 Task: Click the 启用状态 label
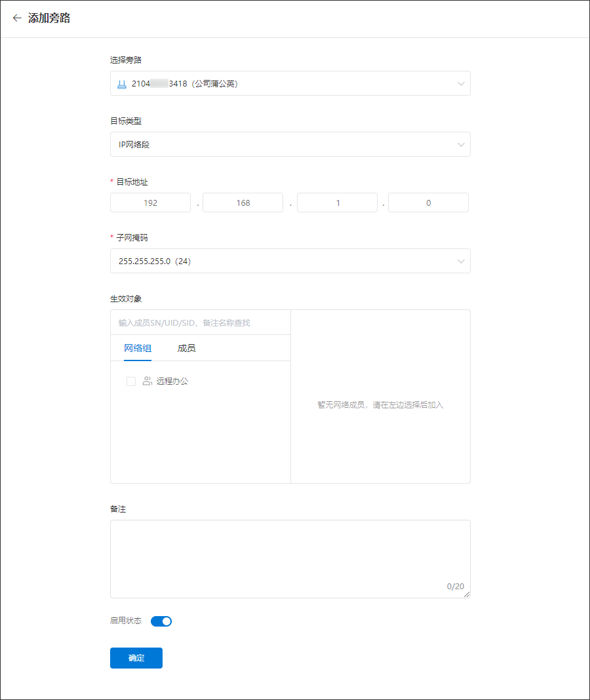[126, 621]
